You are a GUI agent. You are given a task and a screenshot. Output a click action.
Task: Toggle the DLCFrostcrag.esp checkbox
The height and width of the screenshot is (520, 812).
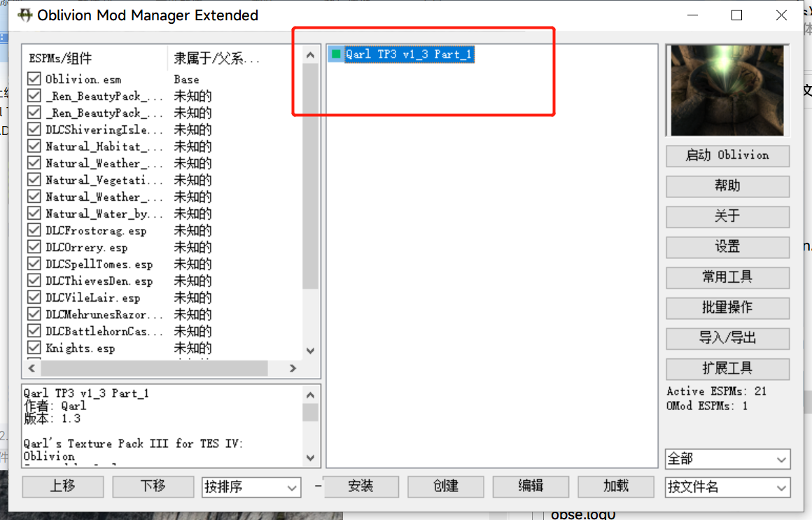34,230
